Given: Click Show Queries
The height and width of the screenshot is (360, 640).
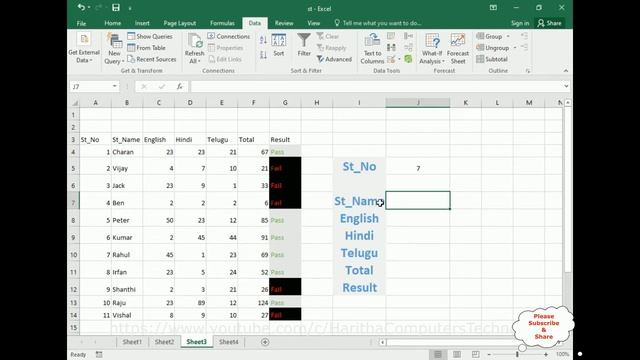Looking at the screenshot, I should point(150,36).
